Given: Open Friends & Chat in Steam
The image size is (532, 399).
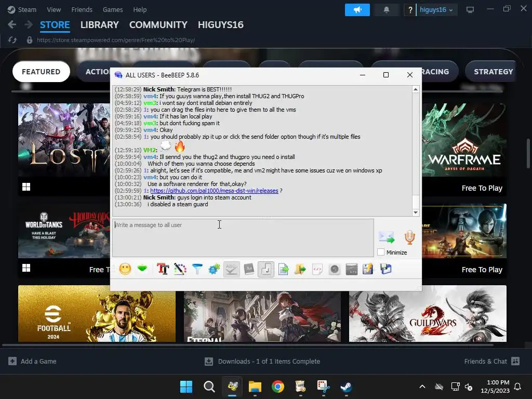Looking at the screenshot, I should click(491, 362).
